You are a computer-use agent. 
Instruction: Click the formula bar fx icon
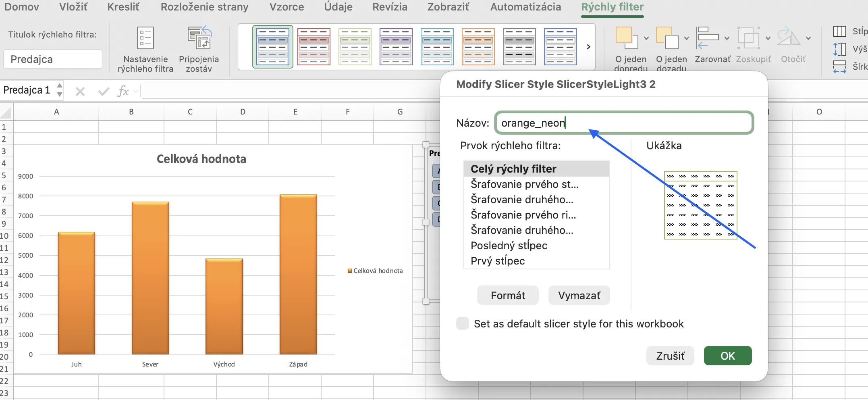[x=123, y=91]
